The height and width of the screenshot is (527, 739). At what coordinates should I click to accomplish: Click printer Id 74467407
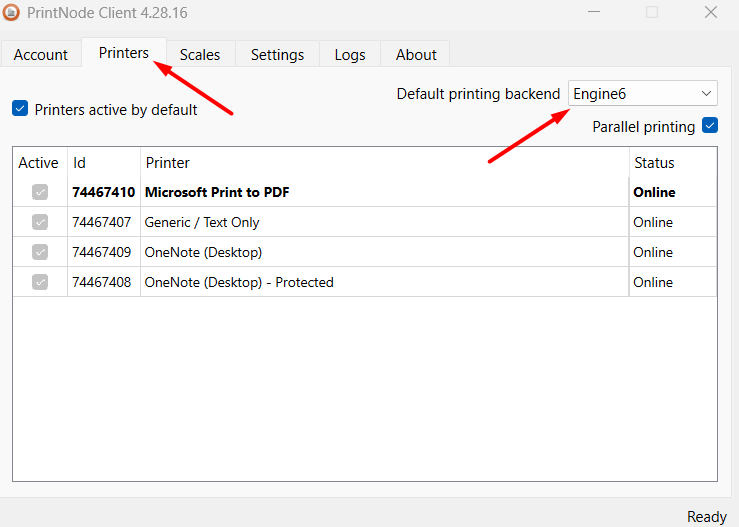pos(101,222)
